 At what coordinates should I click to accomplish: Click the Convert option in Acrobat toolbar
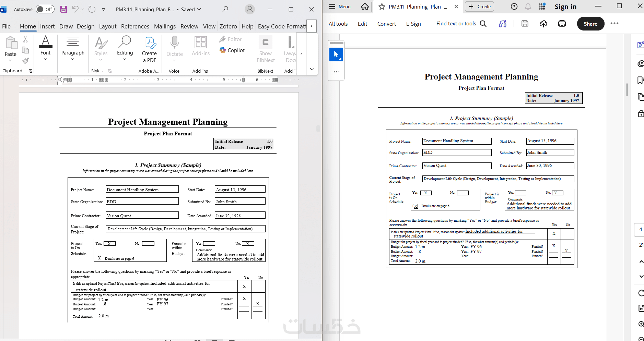pos(387,24)
